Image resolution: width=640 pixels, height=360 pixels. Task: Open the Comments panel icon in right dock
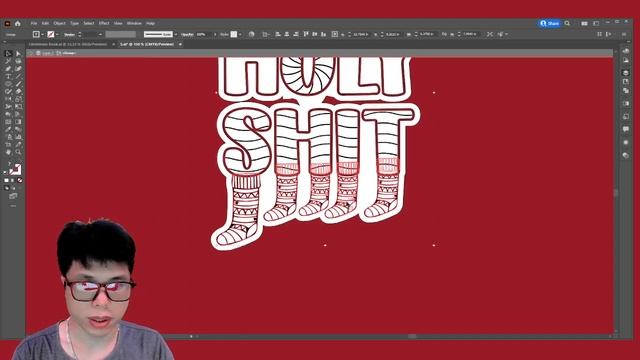[626, 129]
